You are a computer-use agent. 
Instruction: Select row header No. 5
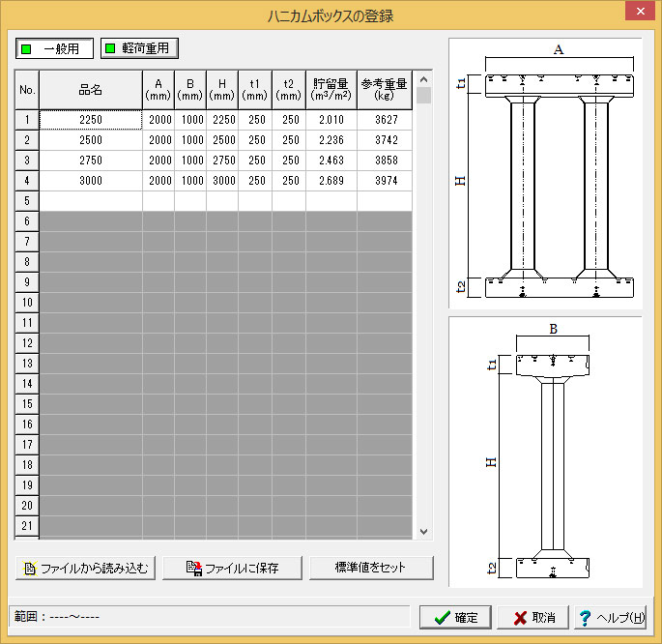(x=27, y=201)
